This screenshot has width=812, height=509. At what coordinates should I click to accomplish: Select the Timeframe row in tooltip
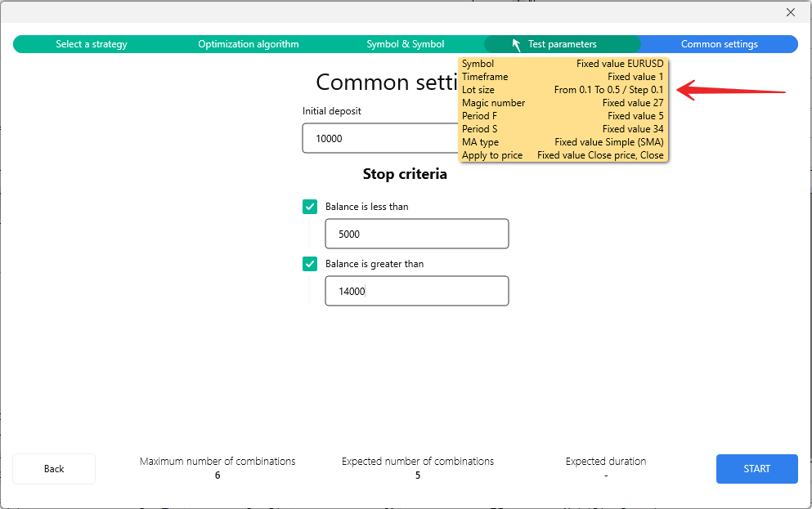click(x=563, y=77)
